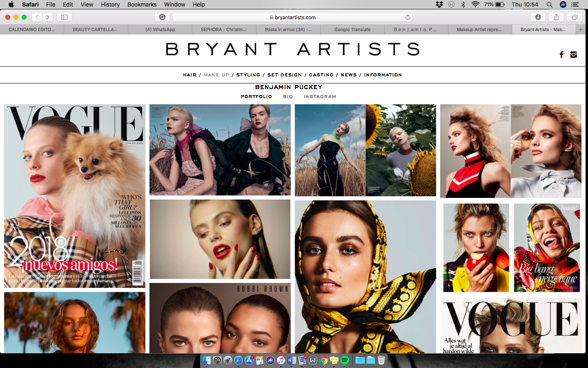588x368 pixels.
Task: Open the Wi-Fi status menu
Action: click(475, 4)
